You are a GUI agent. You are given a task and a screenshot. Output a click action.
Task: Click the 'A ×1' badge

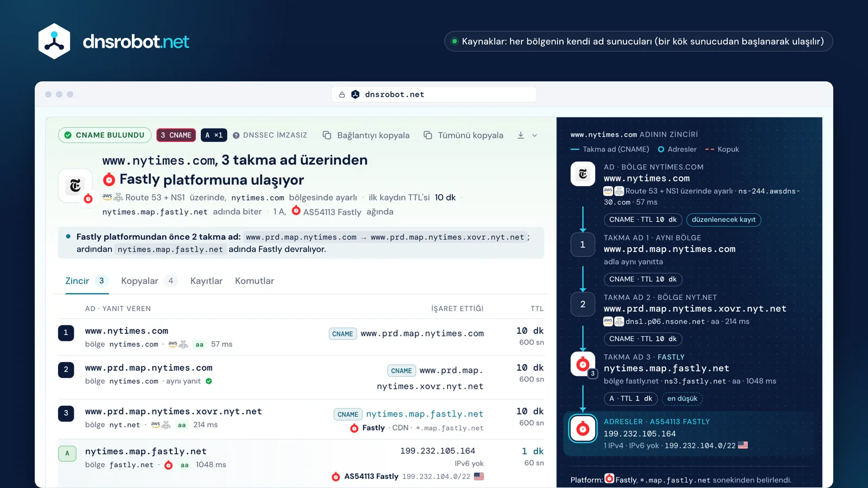[x=214, y=135]
